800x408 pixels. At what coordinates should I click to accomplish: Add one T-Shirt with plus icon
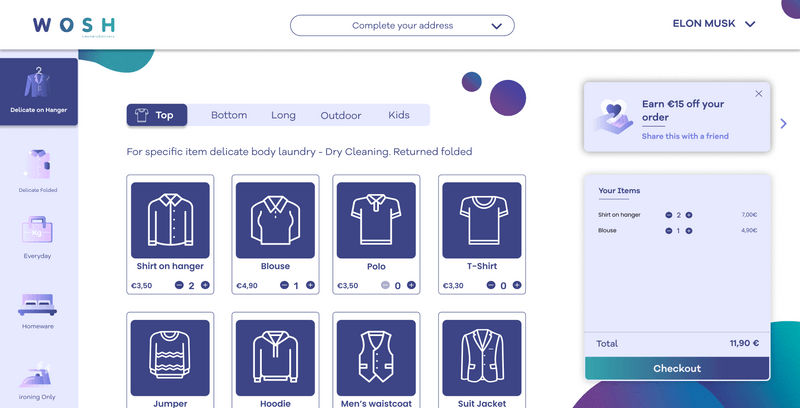517,285
